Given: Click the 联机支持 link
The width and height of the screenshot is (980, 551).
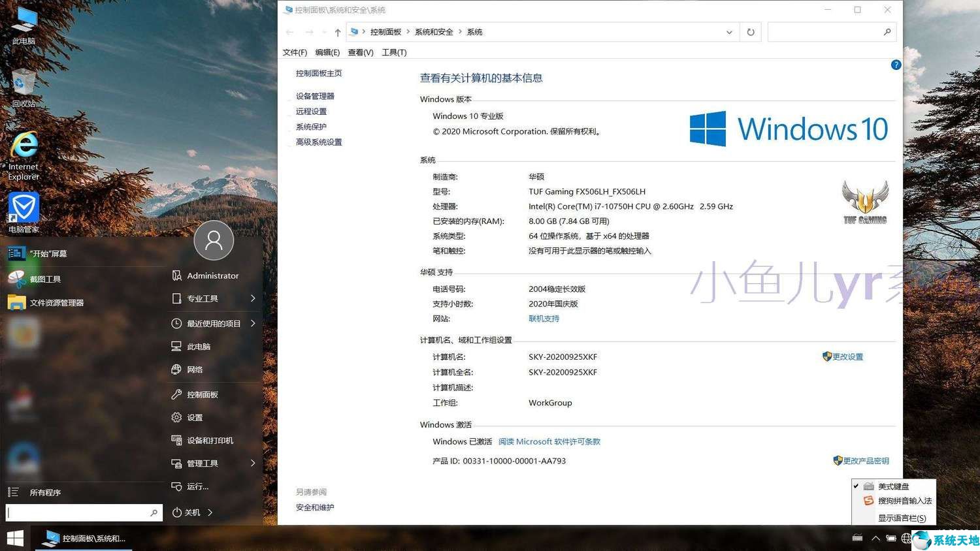Looking at the screenshot, I should pos(544,319).
